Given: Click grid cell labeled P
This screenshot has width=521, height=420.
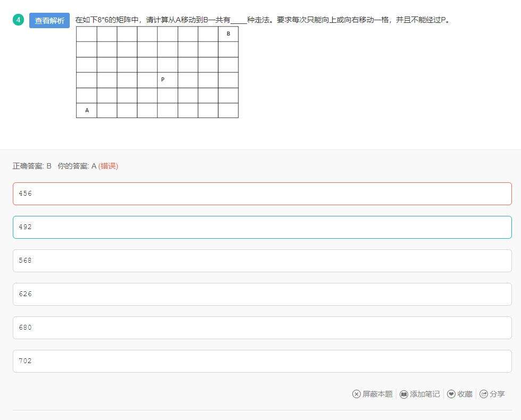Looking at the screenshot, I should 162,80.
